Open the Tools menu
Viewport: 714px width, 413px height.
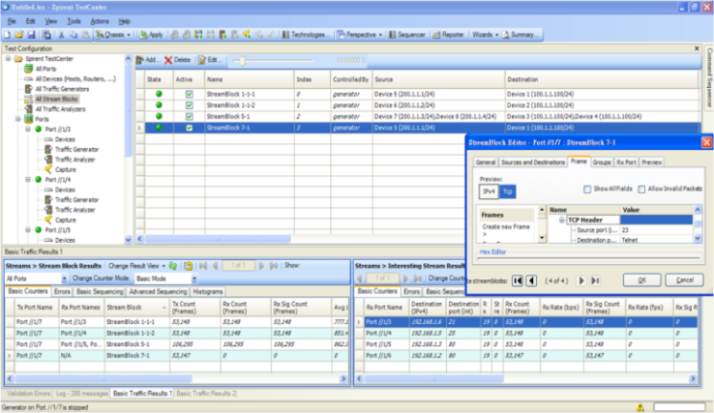(x=74, y=20)
